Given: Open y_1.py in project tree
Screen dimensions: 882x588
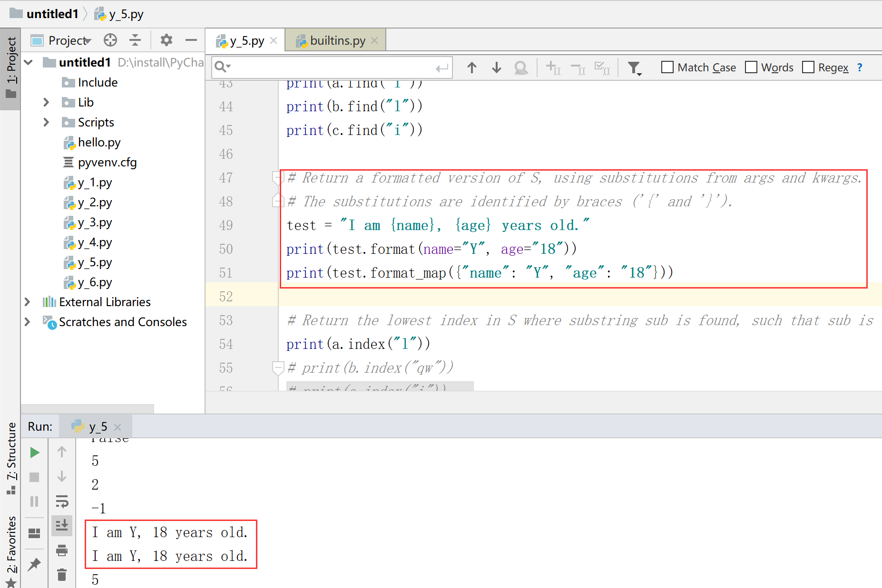Looking at the screenshot, I should coord(88,183).
